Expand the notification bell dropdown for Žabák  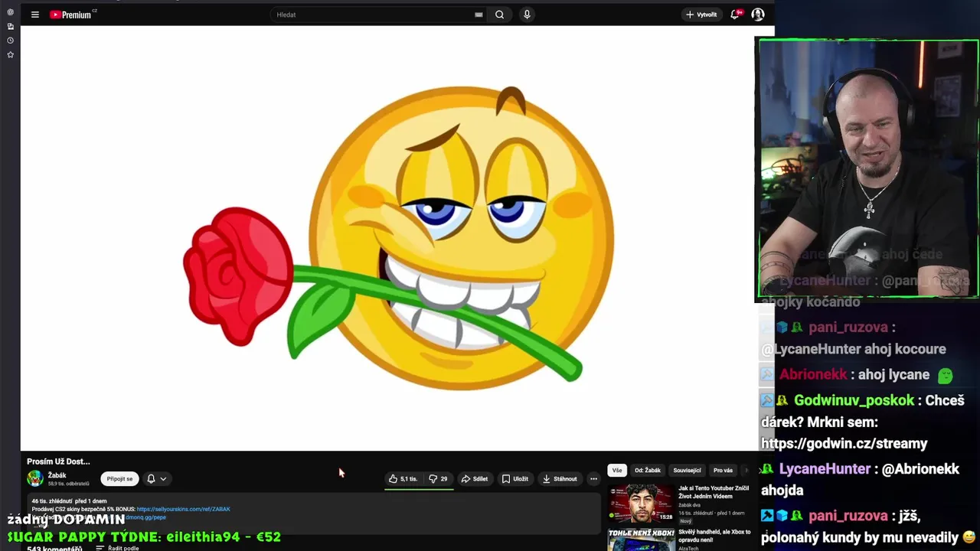(x=156, y=479)
